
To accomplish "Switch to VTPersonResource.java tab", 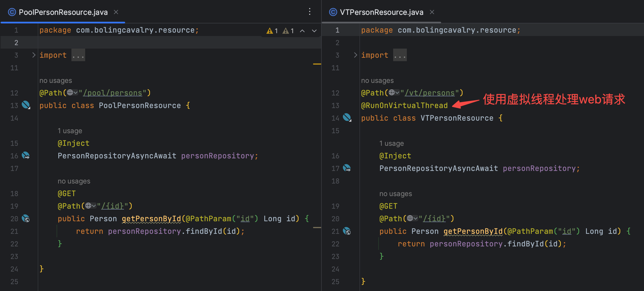I will [381, 12].
